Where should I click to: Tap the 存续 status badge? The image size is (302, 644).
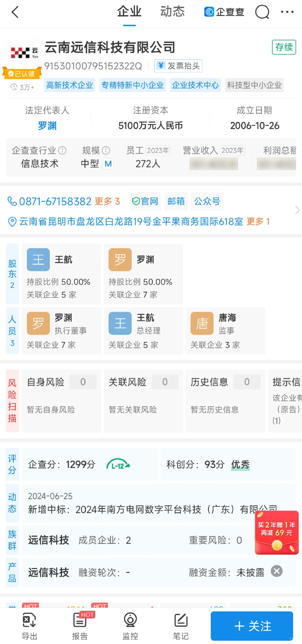click(284, 47)
